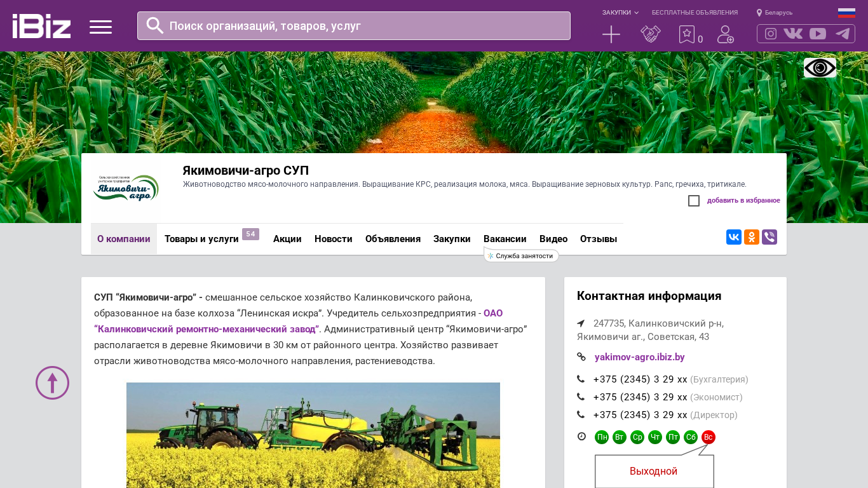Viewport: 868px width, 488px height.
Task: Open the Отзывы tab
Action: [x=599, y=239]
